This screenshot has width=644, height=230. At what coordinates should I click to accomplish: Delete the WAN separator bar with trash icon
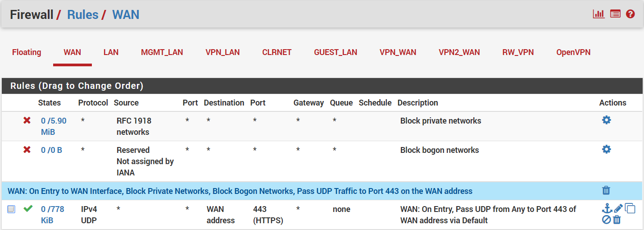pos(606,190)
